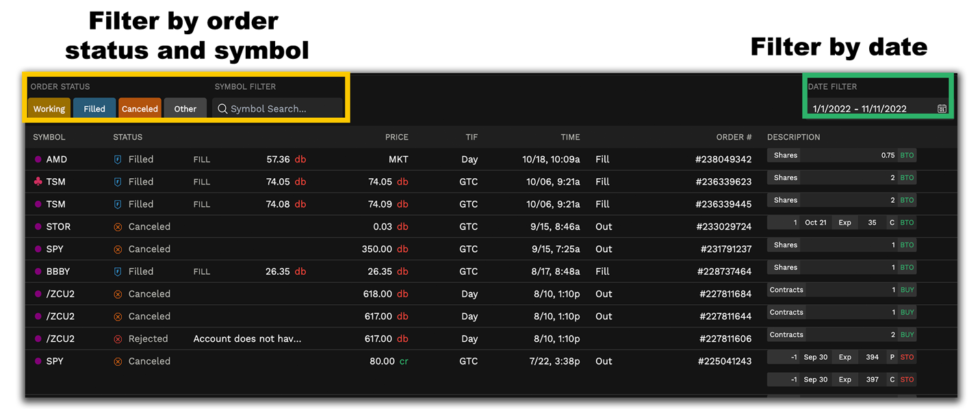Click the TIME column header
This screenshot has height=409, width=980.
[x=570, y=137]
